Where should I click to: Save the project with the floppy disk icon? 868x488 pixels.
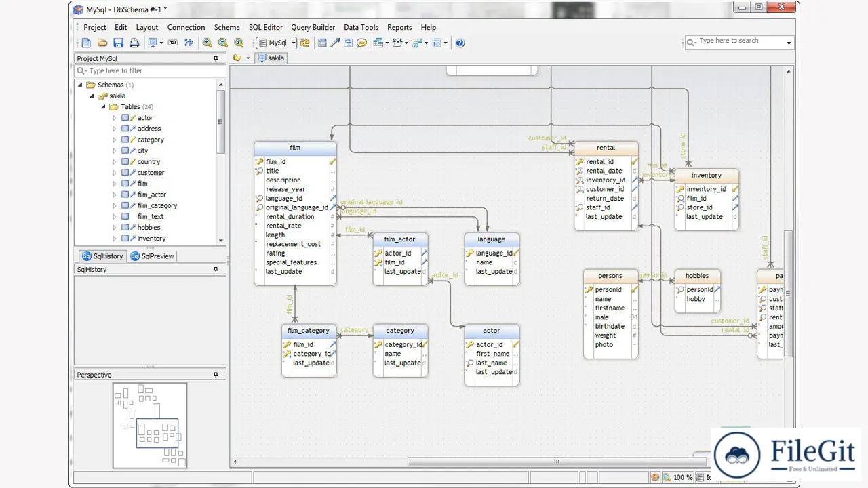click(118, 43)
